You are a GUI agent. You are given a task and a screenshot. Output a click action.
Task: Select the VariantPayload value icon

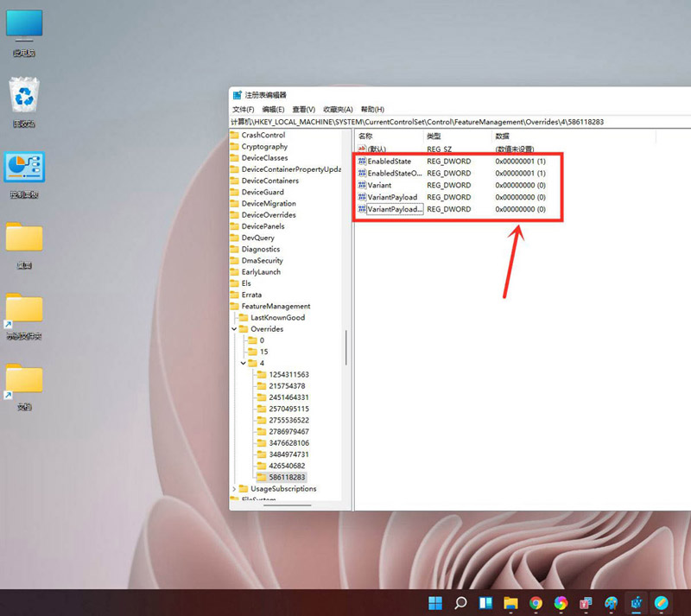click(362, 197)
